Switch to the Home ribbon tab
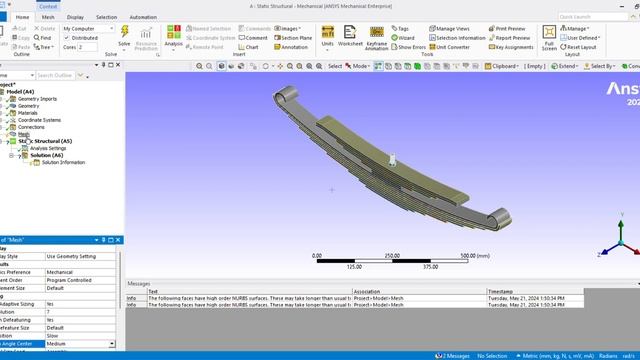The height and width of the screenshot is (360, 640). pyautogui.click(x=22, y=17)
